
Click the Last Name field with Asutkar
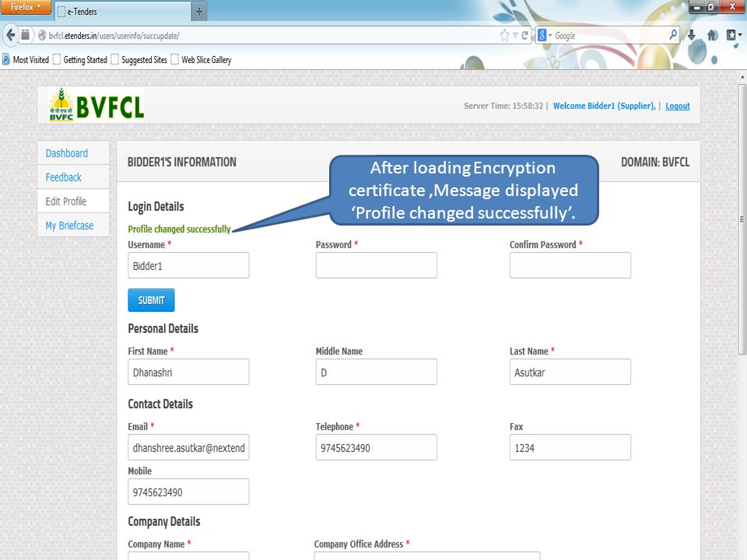click(x=570, y=372)
